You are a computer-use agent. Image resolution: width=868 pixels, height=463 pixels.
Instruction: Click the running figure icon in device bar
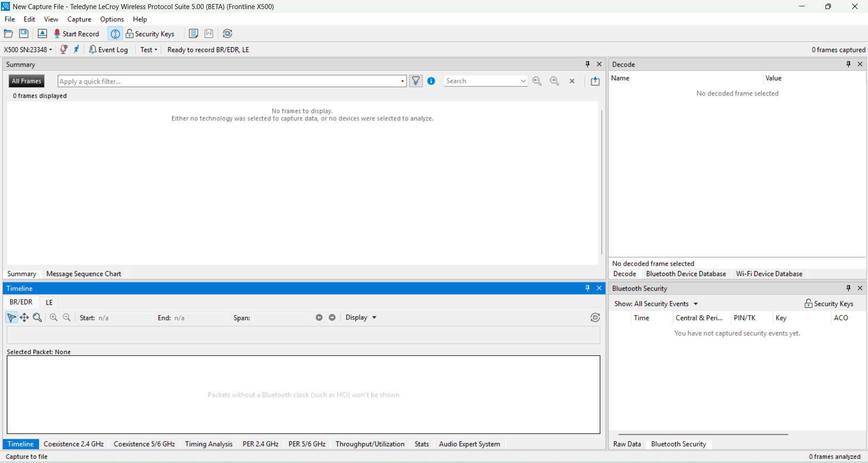pyautogui.click(x=77, y=49)
